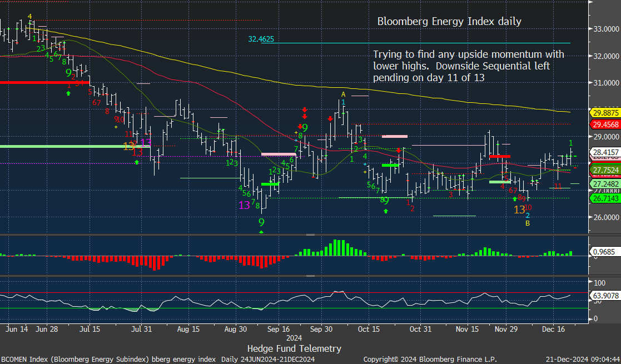Screen dimensions: 621x364
Task: Click the "Hedge Fund Telemetry" caption
Action: click(294, 348)
